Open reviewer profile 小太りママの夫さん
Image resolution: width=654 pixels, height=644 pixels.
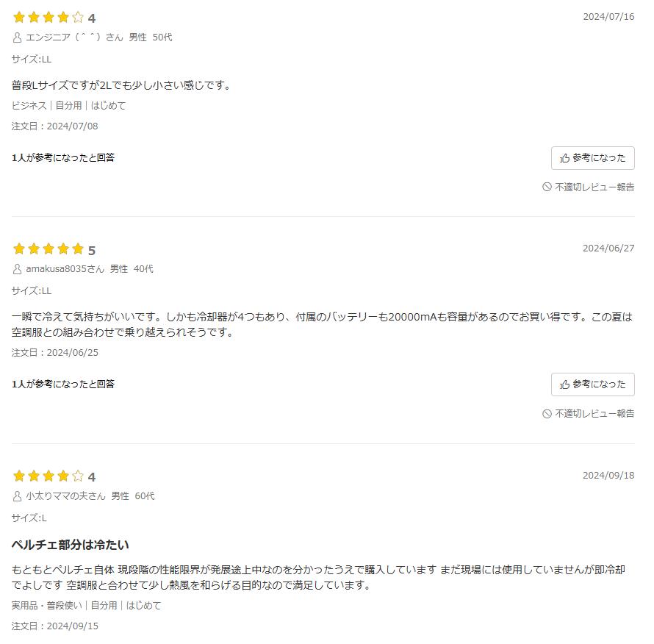tap(66, 496)
